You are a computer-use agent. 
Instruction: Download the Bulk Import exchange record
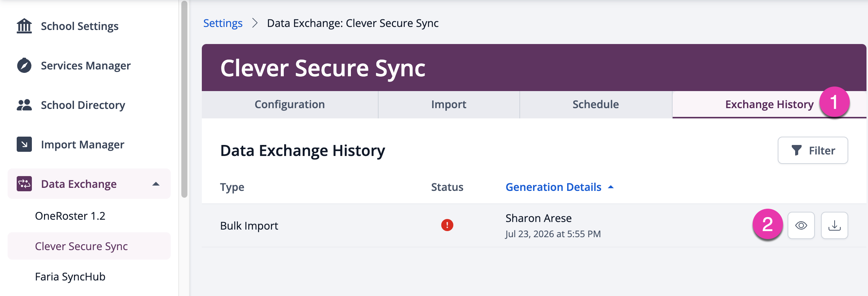(x=834, y=225)
